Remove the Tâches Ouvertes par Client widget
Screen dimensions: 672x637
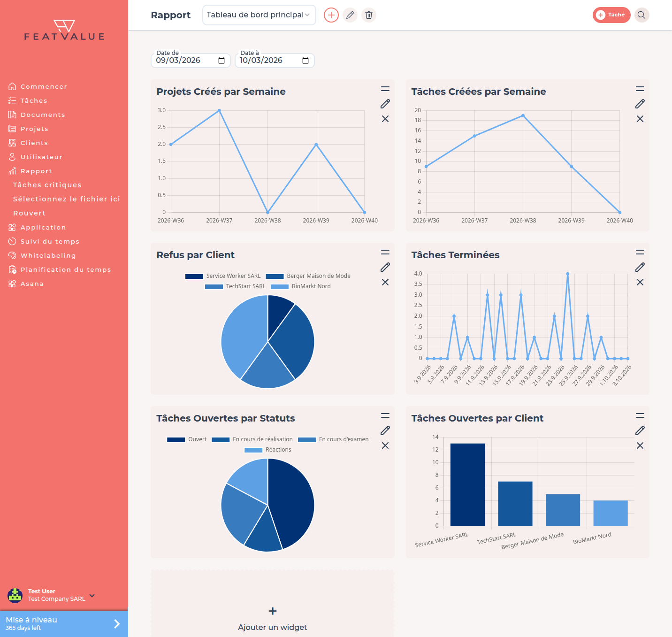(640, 445)
